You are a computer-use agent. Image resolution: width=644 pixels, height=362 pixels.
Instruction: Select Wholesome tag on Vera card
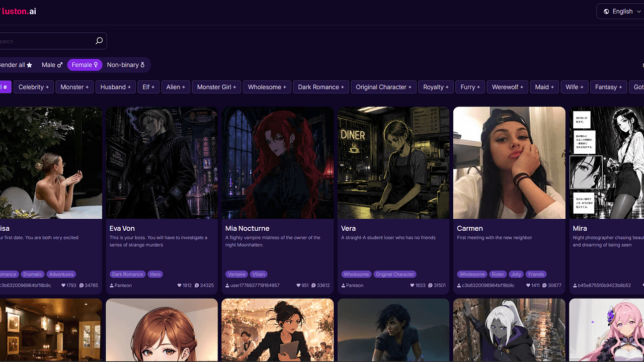click(x=356, y=274)
